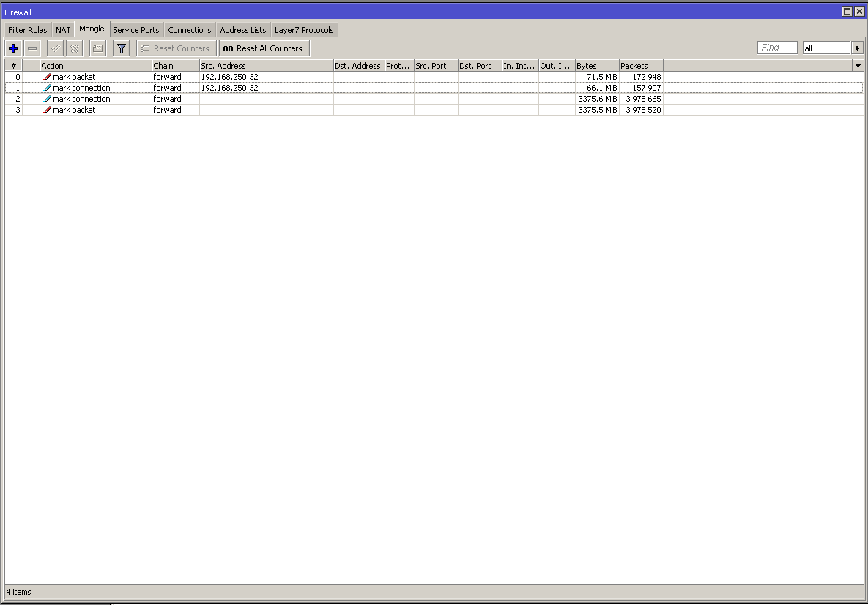The width and height of the screenshot is (868, 605).
Task: Click the 3 978 520 packets value
Action: pyautogui.click(x=643, y=110)
